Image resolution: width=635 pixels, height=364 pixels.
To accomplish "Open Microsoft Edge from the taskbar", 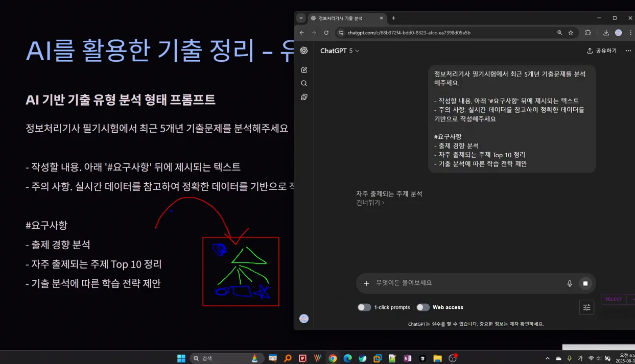I will [x=347, y=358].
